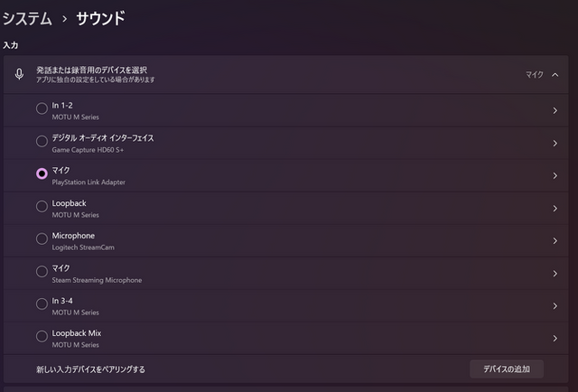Select the Steam Streaming Microphone radio button
Screen dimensions: 578x392
[x=42, y=272]
